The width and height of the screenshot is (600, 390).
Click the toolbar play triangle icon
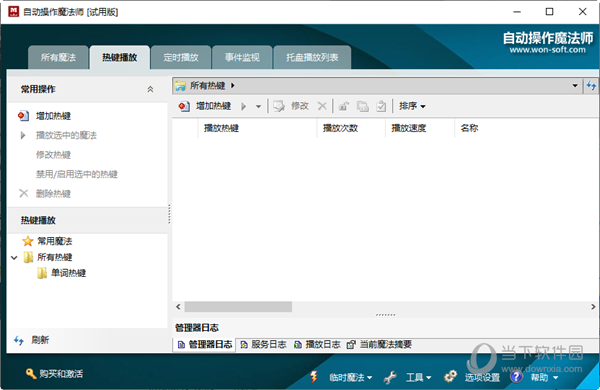pyautogui.click(x=243, y=106)
